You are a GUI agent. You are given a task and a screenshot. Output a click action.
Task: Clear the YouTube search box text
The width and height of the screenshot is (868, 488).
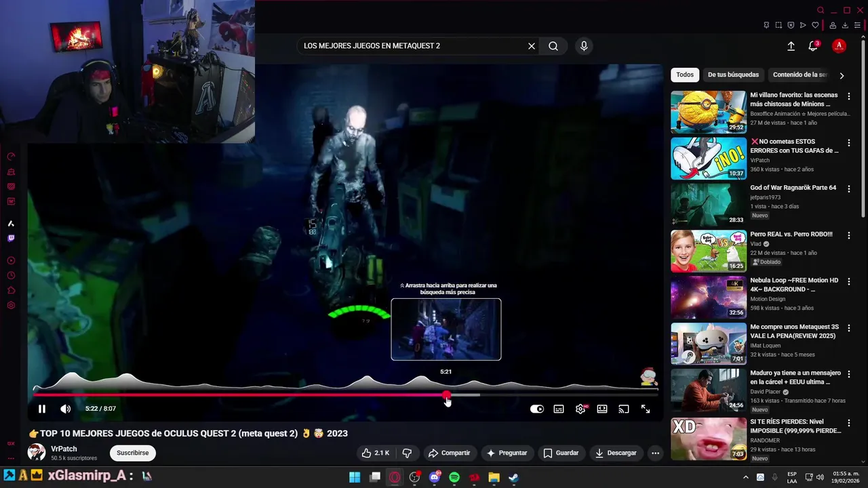532,46
